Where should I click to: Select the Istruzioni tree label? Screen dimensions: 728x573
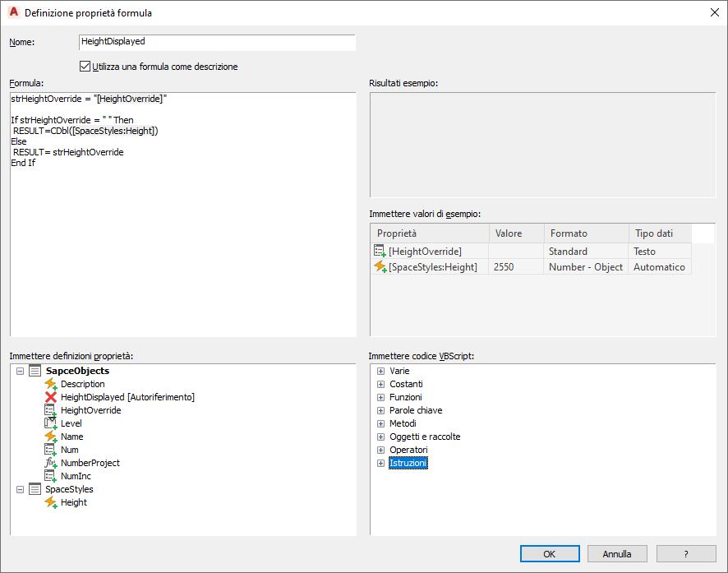click(x=408, y=463)
